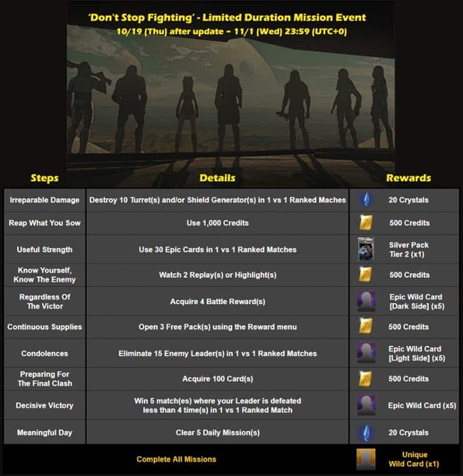Click 'Win 5 match(es)' detail text
Screen dimensions: 463x476
(x=217, y=405)
